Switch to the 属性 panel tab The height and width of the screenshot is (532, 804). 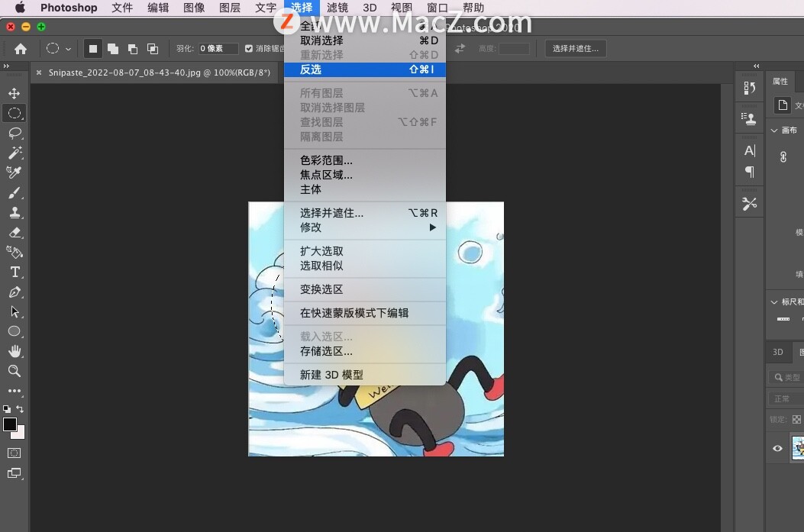coord(780,82)
